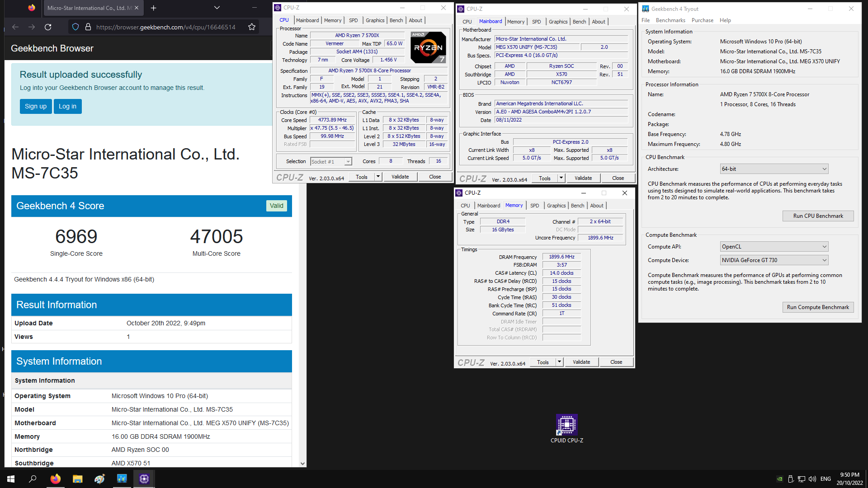This screenshot has width=868, height=488.
Task: Open the Compute API OpenCL dropdown
Action: pyautogui.click(x=774, y=247)
